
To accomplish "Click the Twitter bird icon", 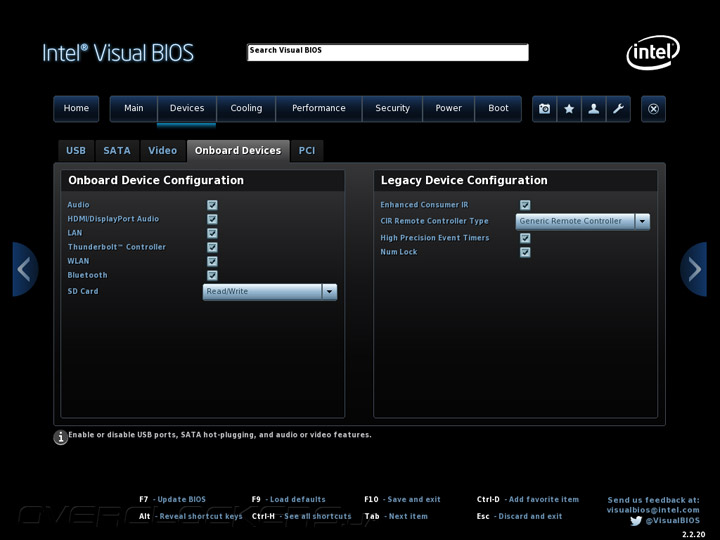I will [x=636, y=521].
